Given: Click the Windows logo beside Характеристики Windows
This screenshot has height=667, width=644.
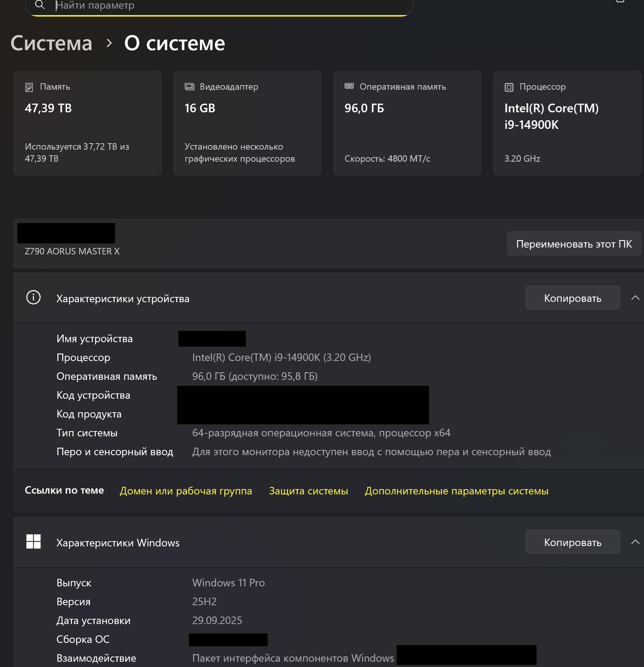Looking at the screenshot, I should (34, 542).
